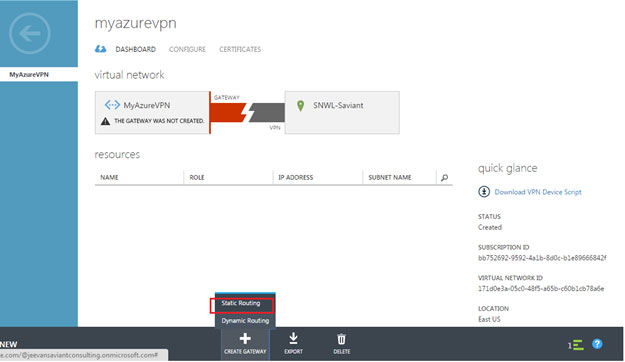Choose Static Routing from the gateway menu
The image size is (625, 362).
242,304
